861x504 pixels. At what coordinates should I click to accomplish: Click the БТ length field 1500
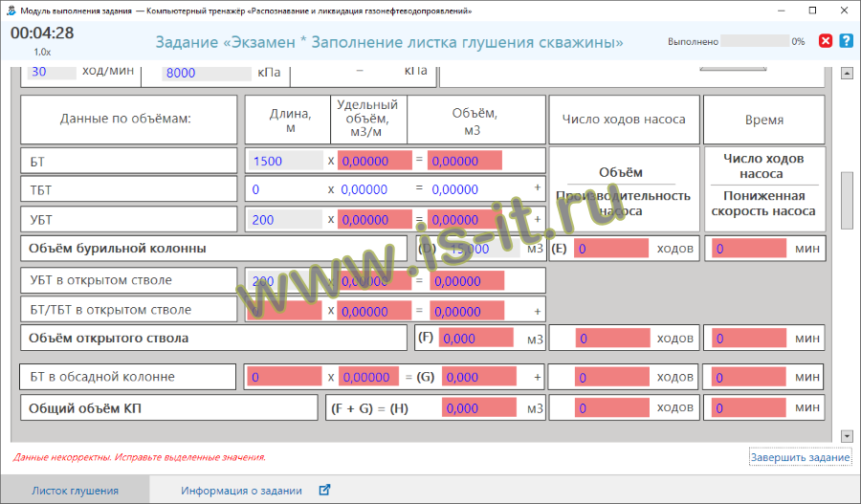[285, 161]
